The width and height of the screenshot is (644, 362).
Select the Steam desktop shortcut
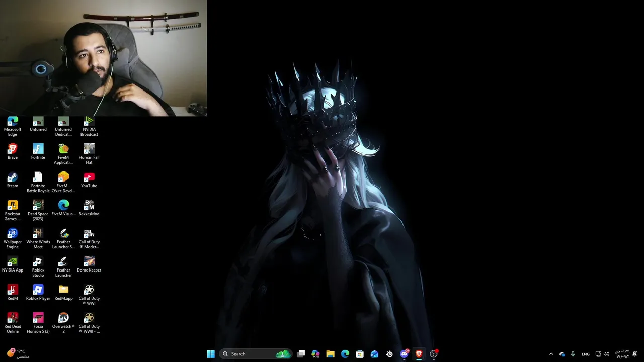[13, 180]
